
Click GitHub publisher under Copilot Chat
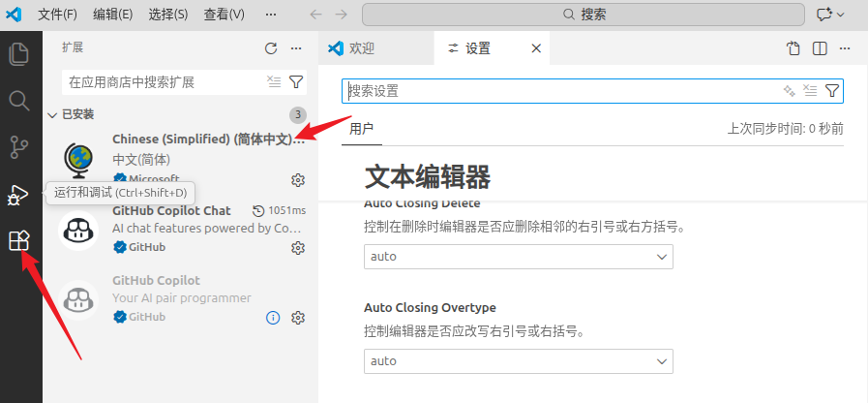pos(147,247)
